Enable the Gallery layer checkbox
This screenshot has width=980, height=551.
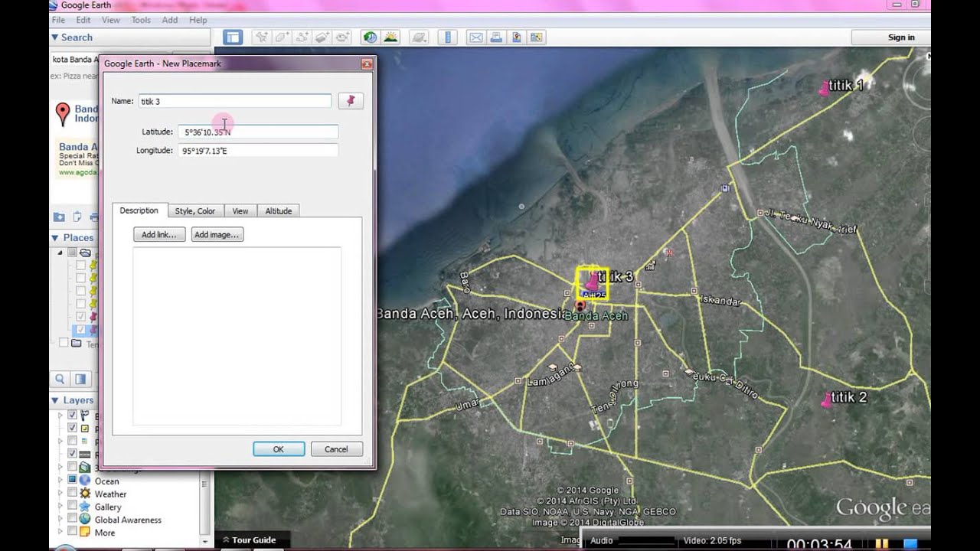coord(72,507)
